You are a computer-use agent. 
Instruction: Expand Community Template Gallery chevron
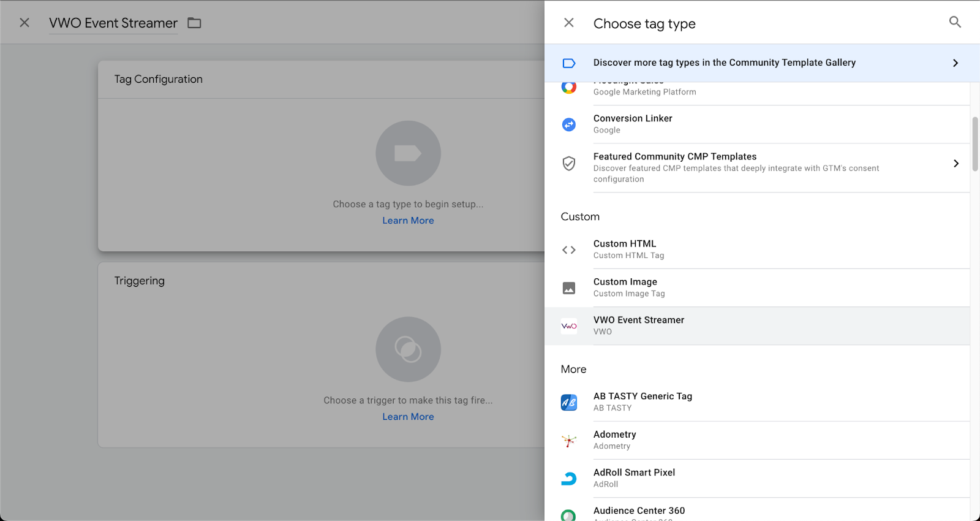(x=956, y=63)
